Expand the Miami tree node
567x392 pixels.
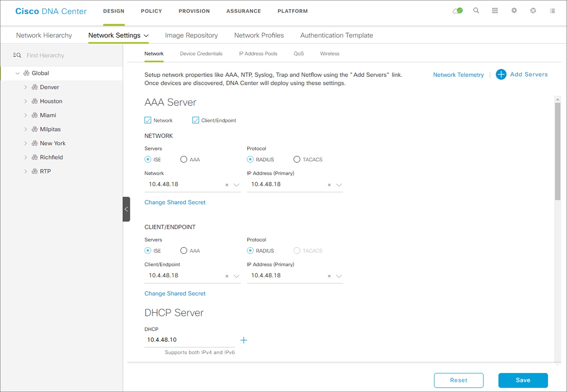[x=25, y=115]
